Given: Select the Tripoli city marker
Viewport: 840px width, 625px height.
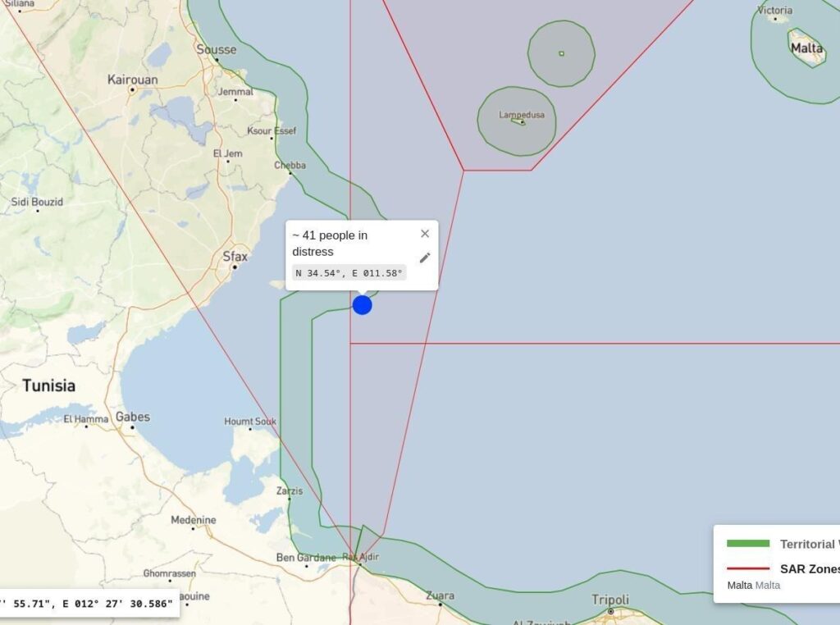Looking at the screenshot, I should point(610,611).
